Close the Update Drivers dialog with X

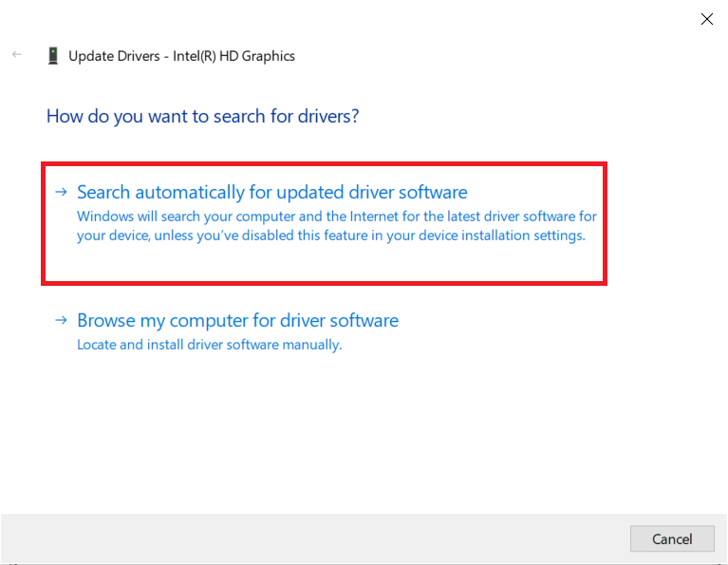click(706, 19)
